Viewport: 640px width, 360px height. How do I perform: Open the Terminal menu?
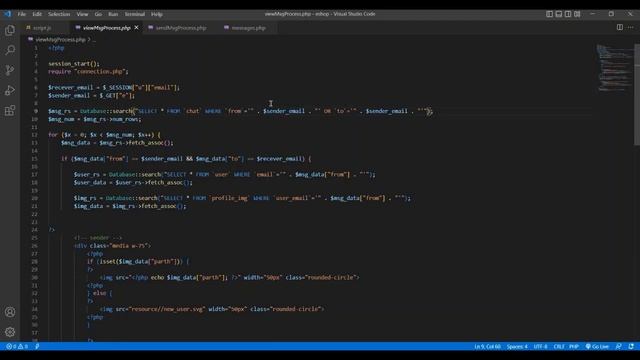coord(135,14)
